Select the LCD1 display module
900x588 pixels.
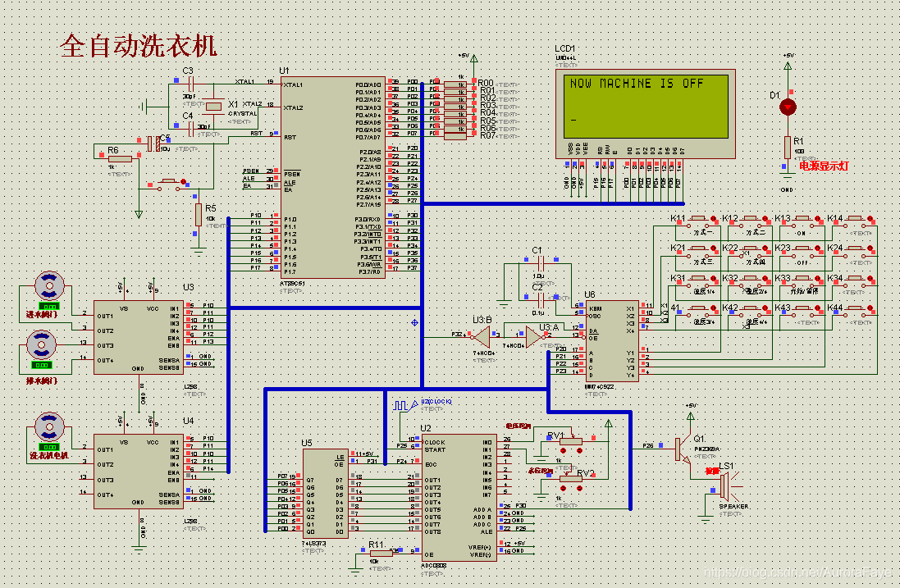click(645, 114)
